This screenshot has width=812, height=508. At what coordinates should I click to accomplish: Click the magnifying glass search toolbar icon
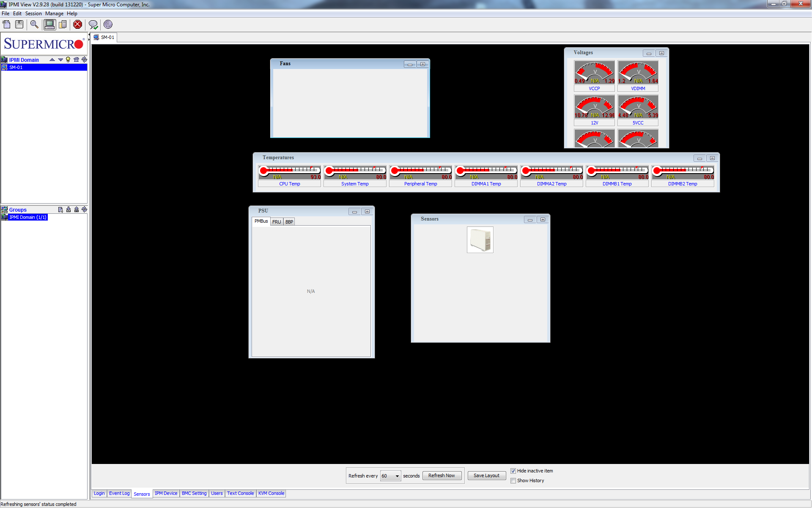(34, 25)
